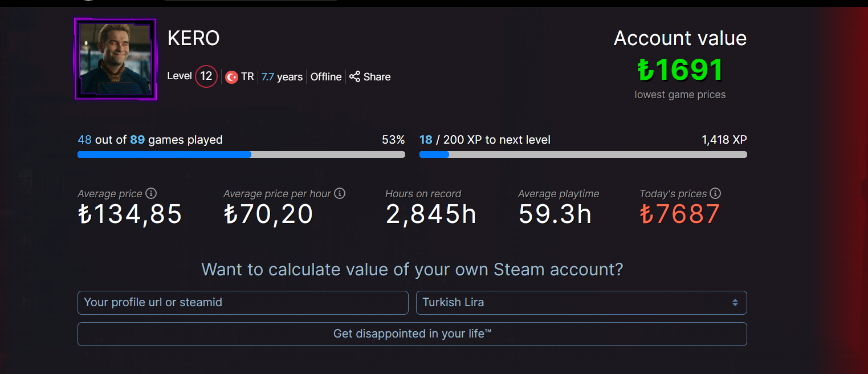
Task: Focus the profile url or steamid field
Action: [x=243, y=303]
